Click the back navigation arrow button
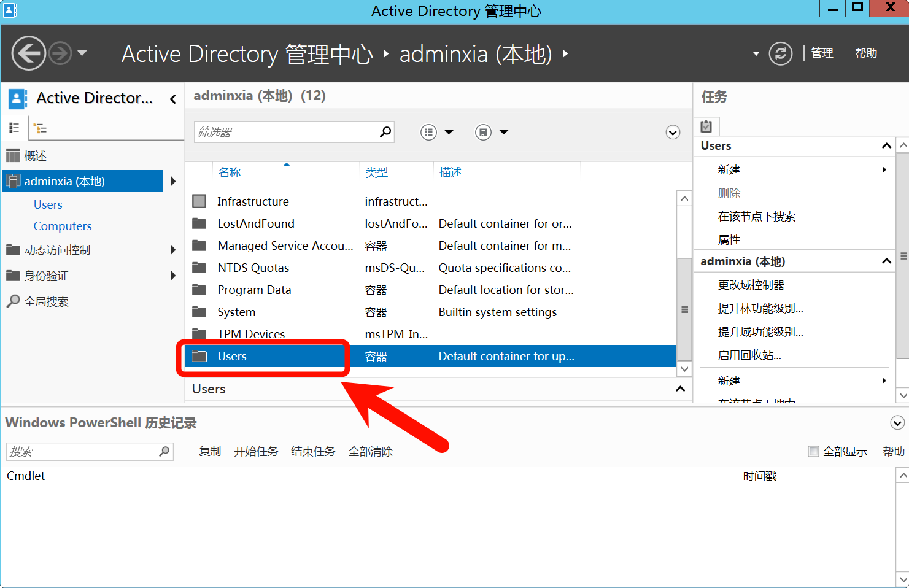Image resolution: width=909 pixels, height=588 pixels. [x=28, y=53]
